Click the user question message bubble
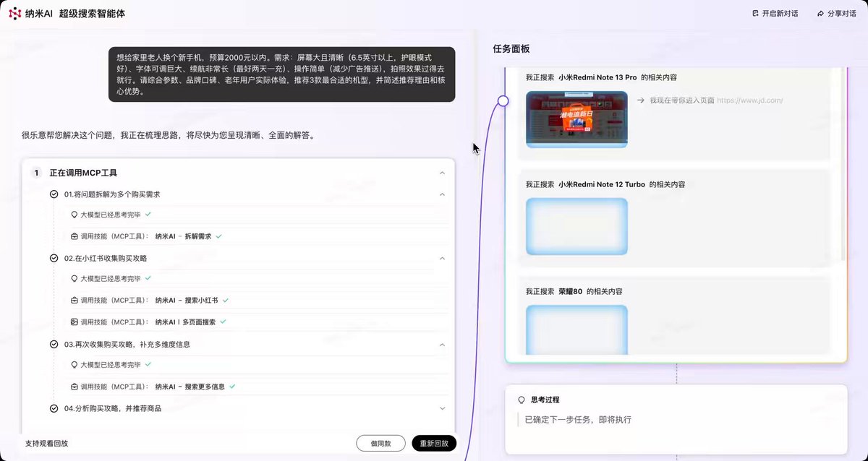The width and height of the screenshot is (868, 461). [x=282, y=74]
